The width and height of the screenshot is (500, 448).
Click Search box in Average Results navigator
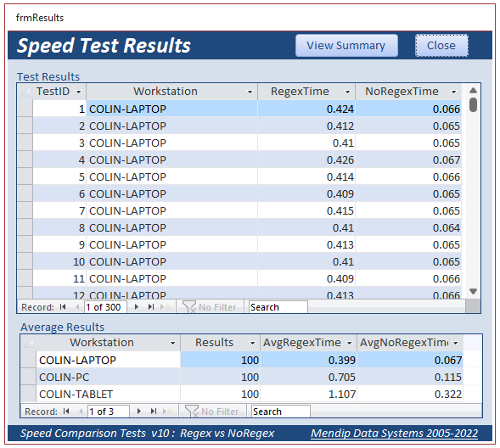[281, 412]
